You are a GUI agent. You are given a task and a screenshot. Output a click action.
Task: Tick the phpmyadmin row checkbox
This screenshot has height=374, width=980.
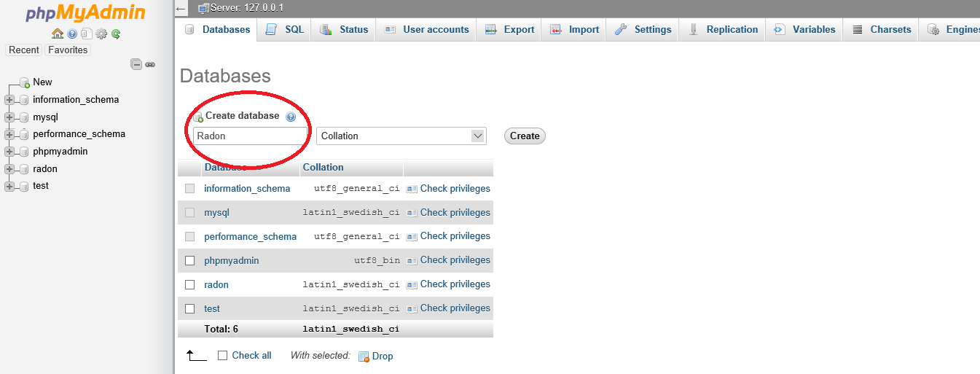pyautogui.click(x=190, y=260)
